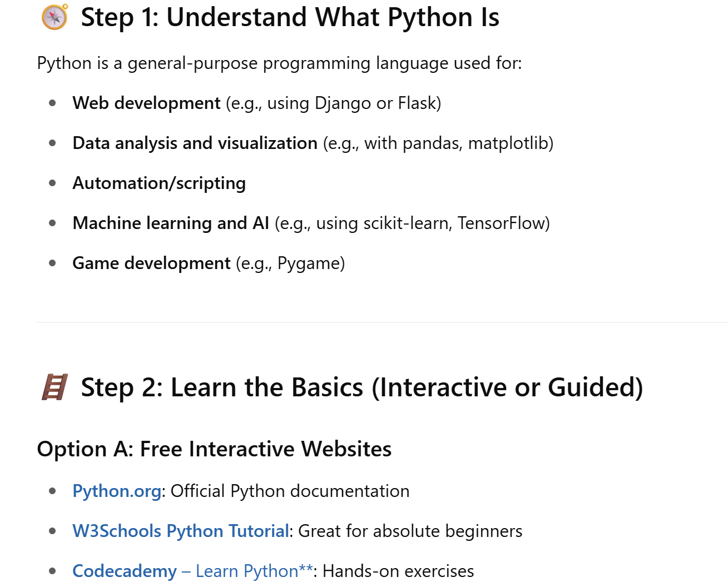This screenshot has height=587, width=728.
Task: Click the 'Step 1: Understand What Python Is' heading
Action: point(290,17)
